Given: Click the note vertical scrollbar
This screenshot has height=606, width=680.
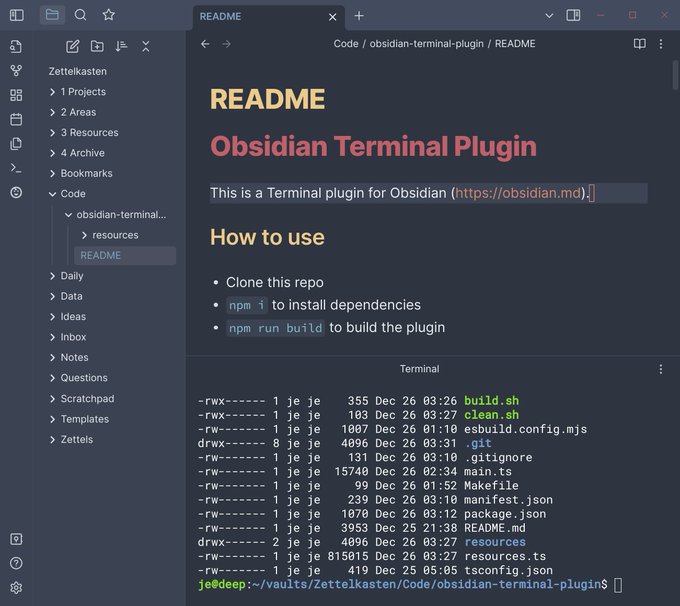Looking at the screenshot, I should click(x=675, y=75).
